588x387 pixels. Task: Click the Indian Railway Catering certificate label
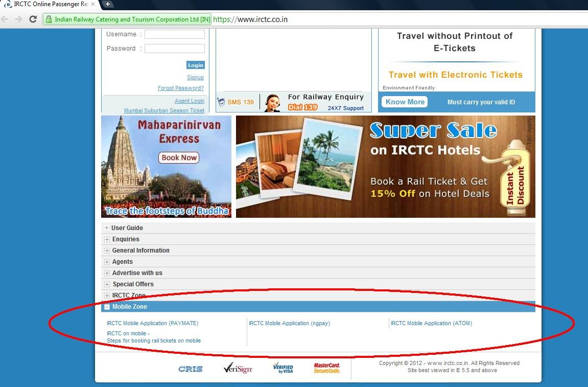pyautogui.click(x=132, y=19)
